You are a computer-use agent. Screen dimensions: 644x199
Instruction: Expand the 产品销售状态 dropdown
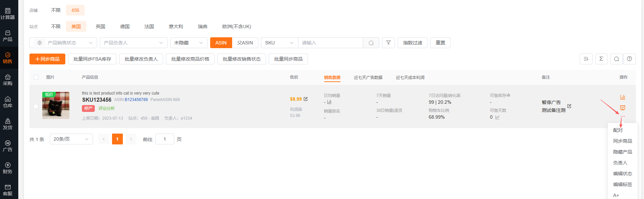(x=63, y=43)
